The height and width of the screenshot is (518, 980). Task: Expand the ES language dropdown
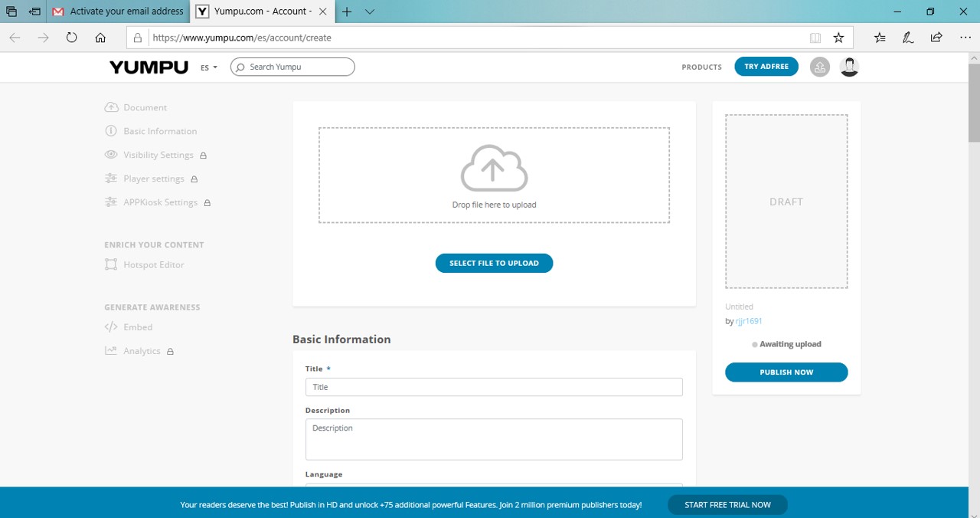[209, 67]
